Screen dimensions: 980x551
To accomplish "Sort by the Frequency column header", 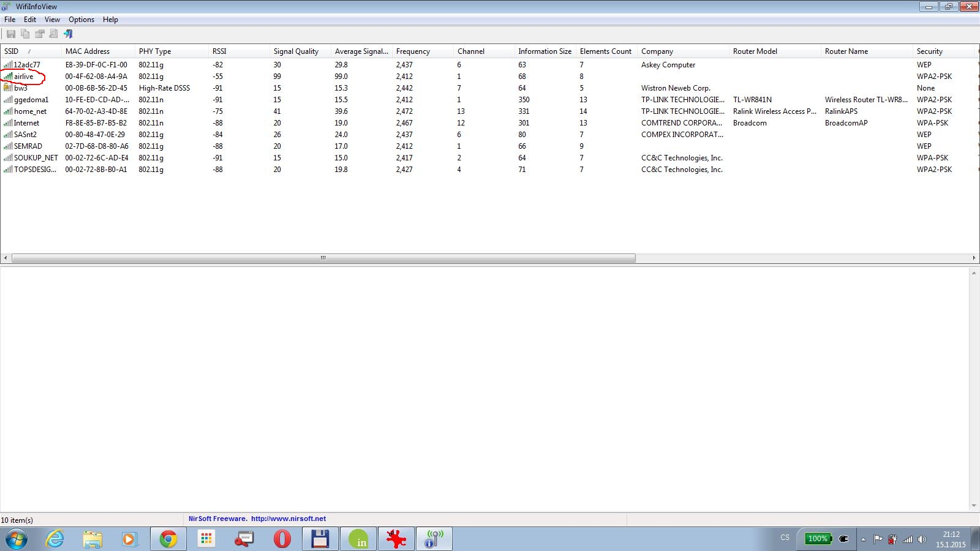I will (x=423, y=51).
